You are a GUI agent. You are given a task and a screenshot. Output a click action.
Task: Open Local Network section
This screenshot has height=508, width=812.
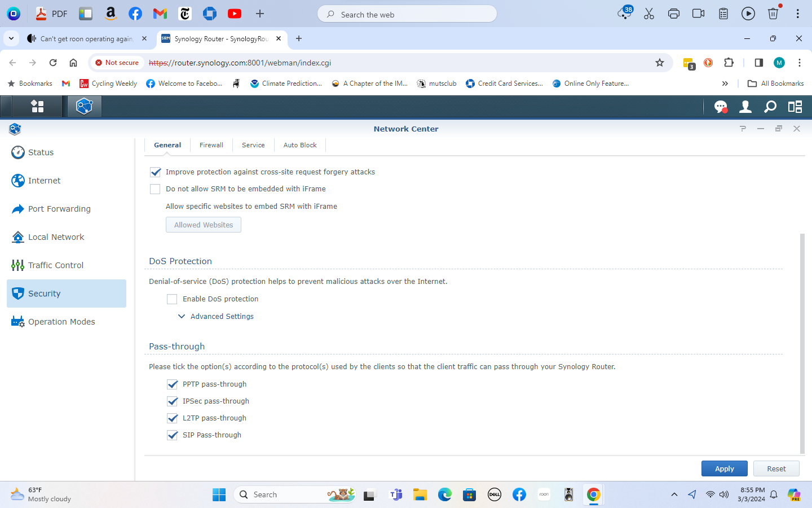point(67,237)
